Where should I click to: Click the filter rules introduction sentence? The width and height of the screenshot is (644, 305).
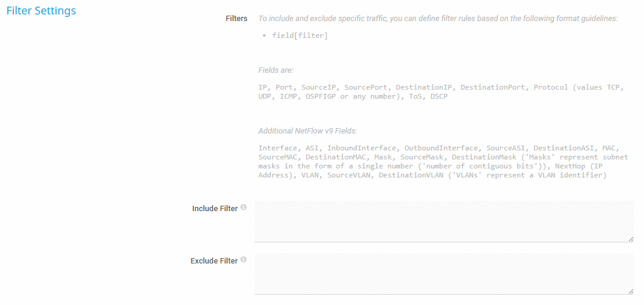[x=438, y=19]
